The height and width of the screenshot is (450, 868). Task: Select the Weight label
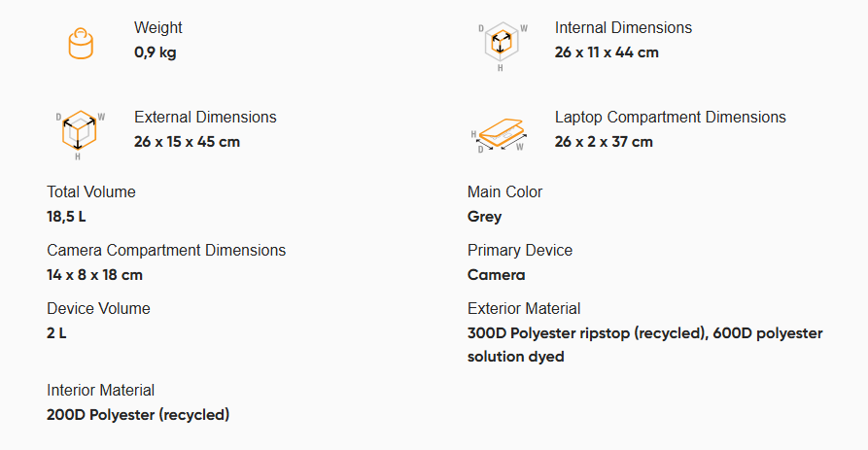click(157, 27)
